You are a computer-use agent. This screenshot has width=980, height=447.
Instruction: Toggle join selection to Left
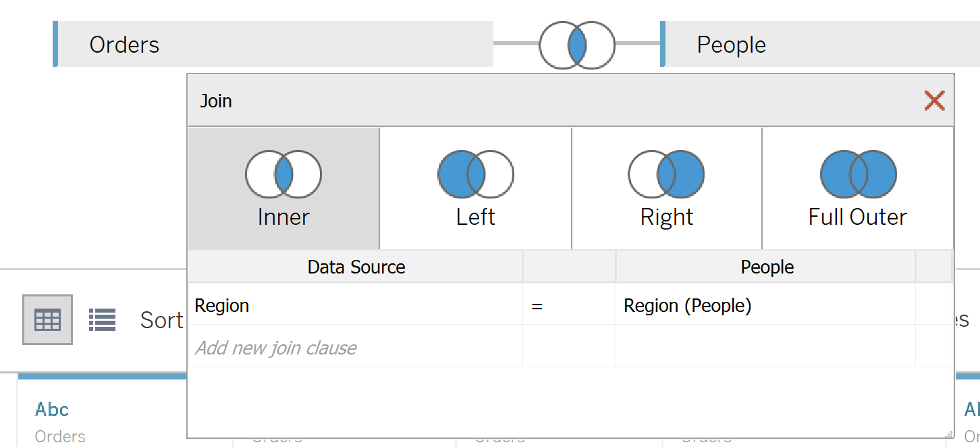click(475, 188)
